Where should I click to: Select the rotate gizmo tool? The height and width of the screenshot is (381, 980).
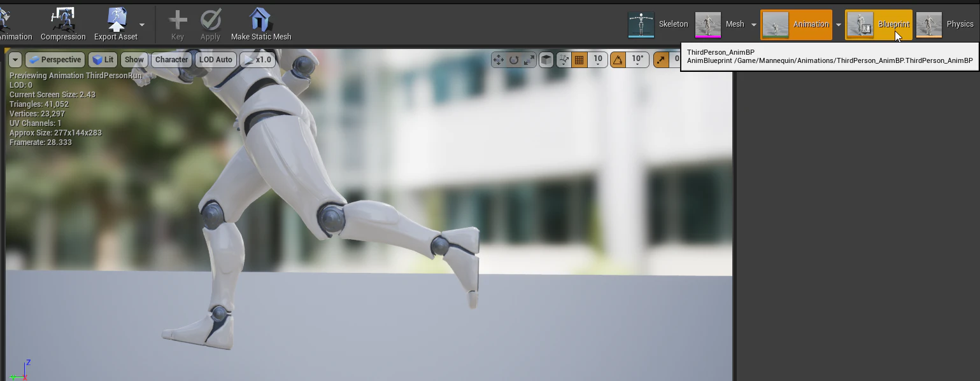tap(514, 60)
